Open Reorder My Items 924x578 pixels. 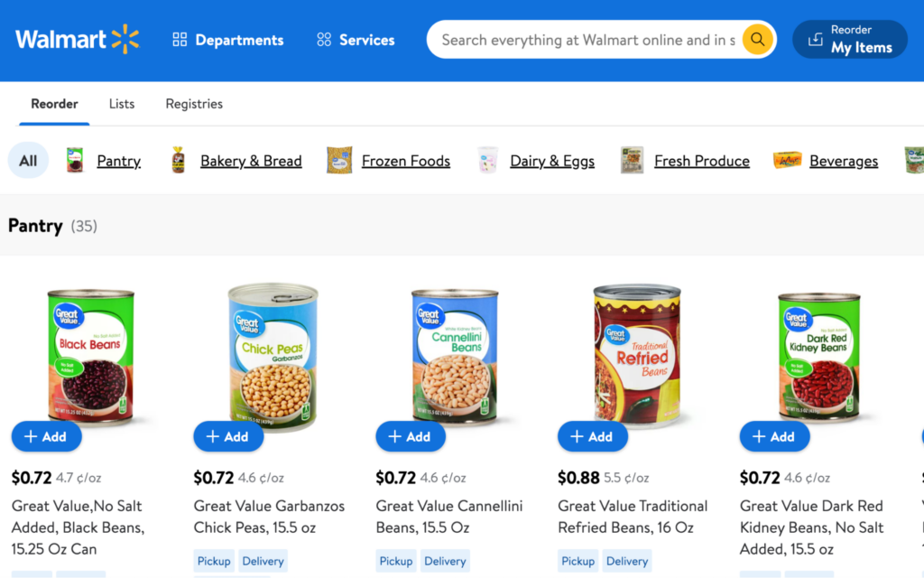(850, 40)
